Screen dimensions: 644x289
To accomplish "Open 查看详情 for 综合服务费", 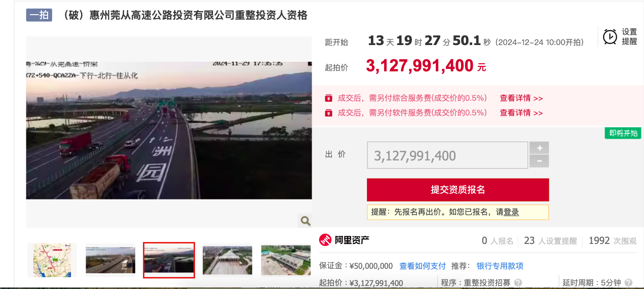I will tap(521, 98).
